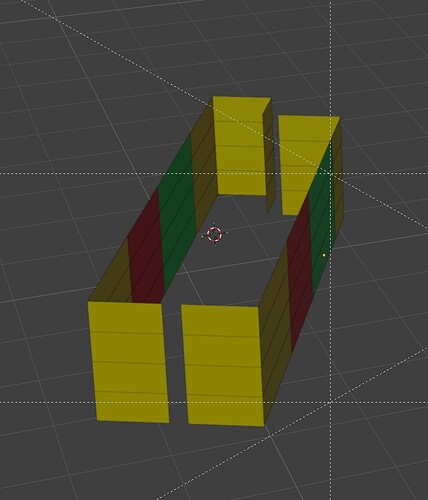Select the near-right bright yellow front panel
Image resolution: width=428 pixels, height=500 pixels.
coord(223,365)
